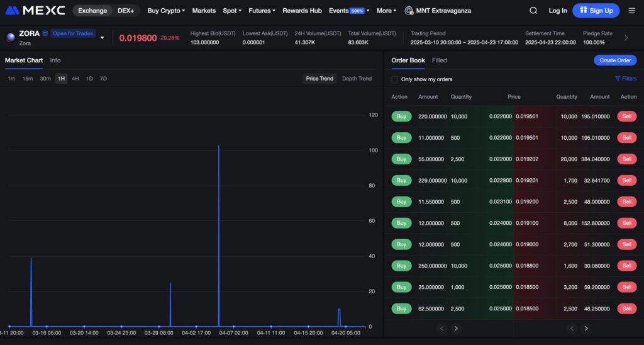Switch to DEX+ mode

tap(126, 11)
